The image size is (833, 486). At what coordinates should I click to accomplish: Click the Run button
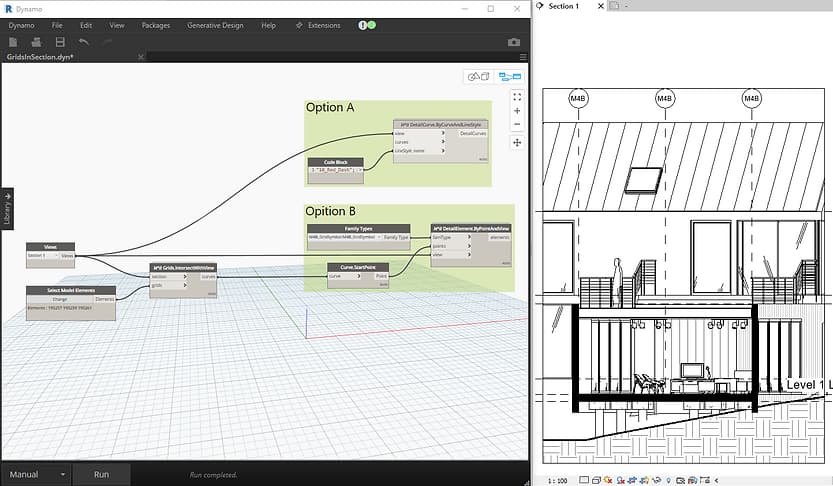tap(101, 474)
